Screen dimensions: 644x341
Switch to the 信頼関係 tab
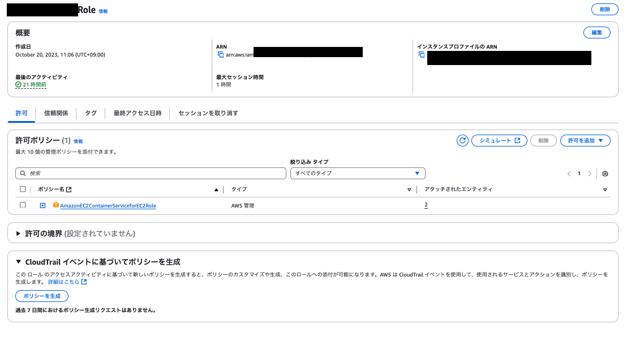pyautogui.click(x=56, y=113)
